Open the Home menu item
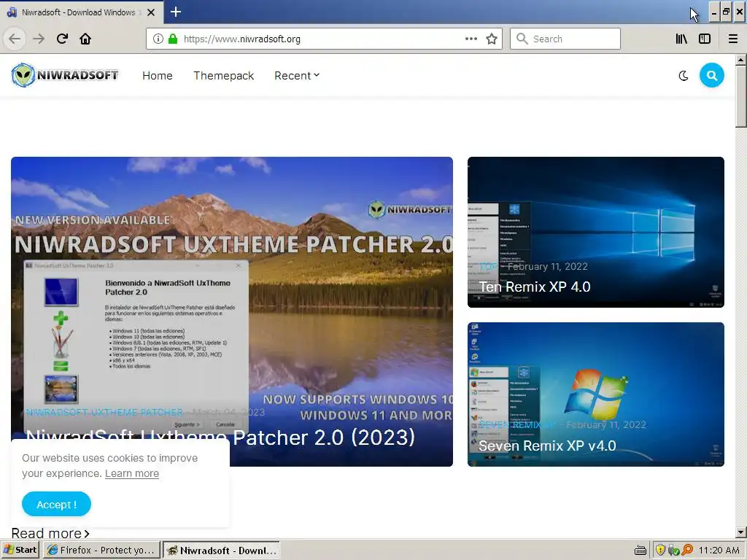Image resolution: width=747 pixels, height=560 pixels. click(x=158, y=76)
